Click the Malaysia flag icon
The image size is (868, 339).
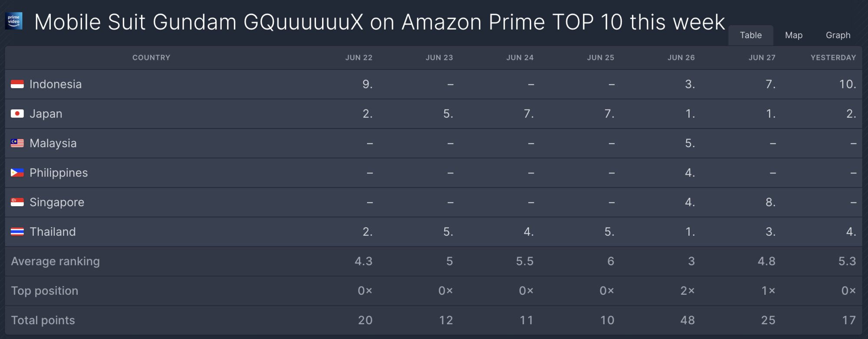point(17,143)
